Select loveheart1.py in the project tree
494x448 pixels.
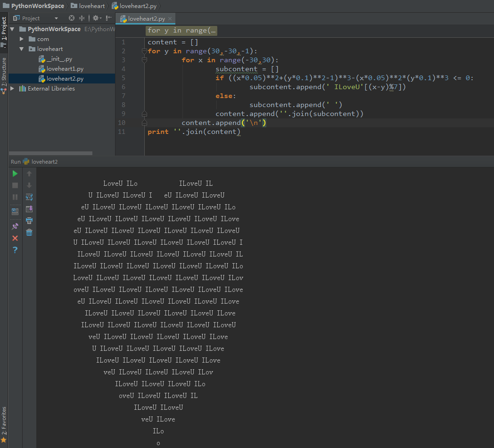pyautogui.click(x=65, y=69)
